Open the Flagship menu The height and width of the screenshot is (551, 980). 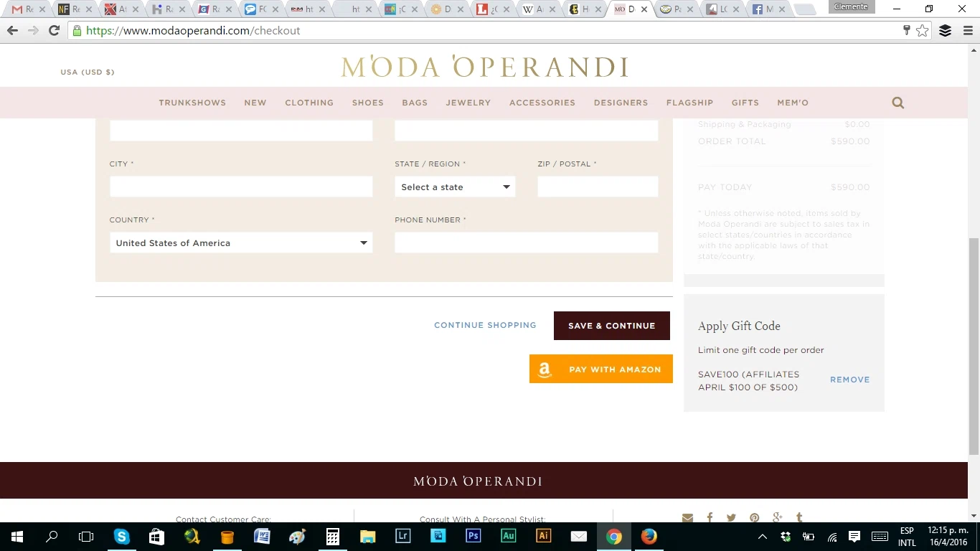689,103
